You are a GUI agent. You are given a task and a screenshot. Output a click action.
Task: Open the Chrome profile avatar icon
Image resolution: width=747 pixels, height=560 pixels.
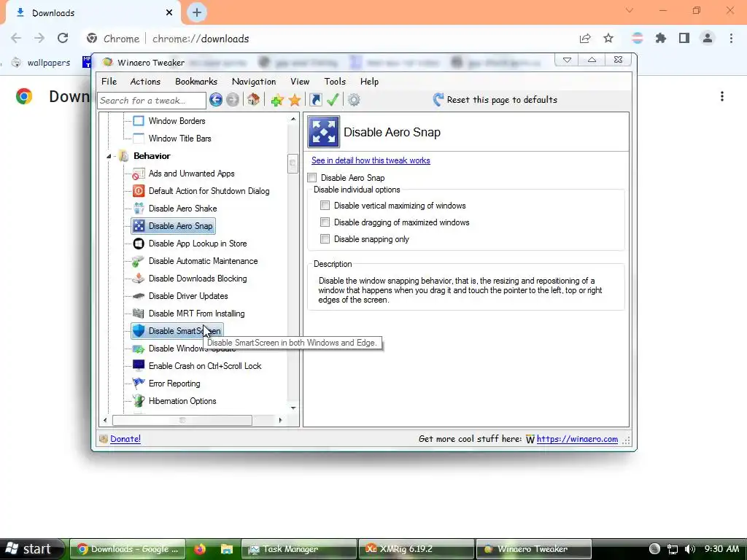[x=708, y=39]
